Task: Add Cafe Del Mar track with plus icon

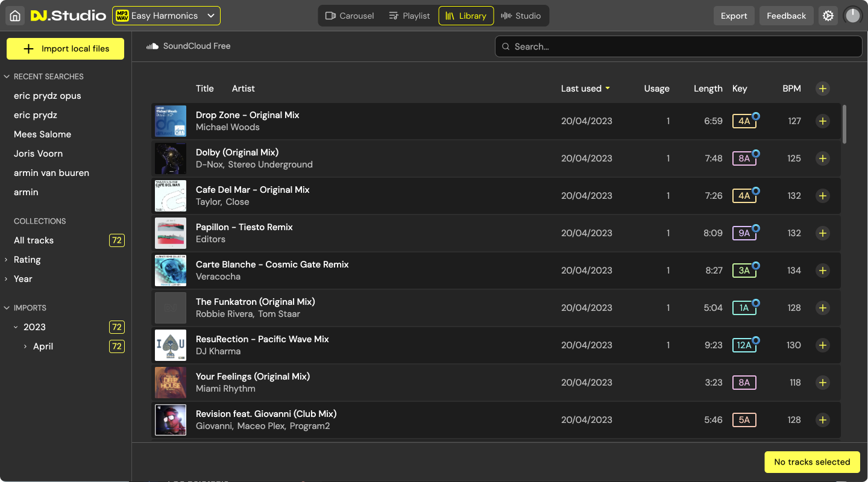Action: point(823,196)
